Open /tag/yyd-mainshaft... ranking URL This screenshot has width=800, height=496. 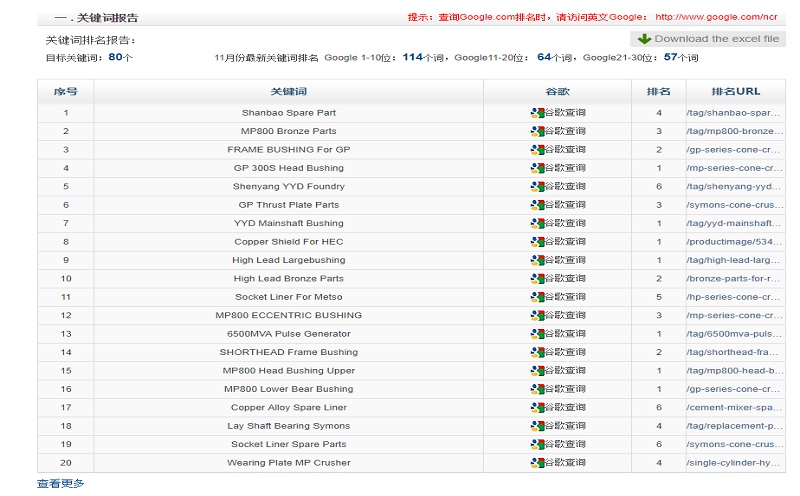(734, 223)
